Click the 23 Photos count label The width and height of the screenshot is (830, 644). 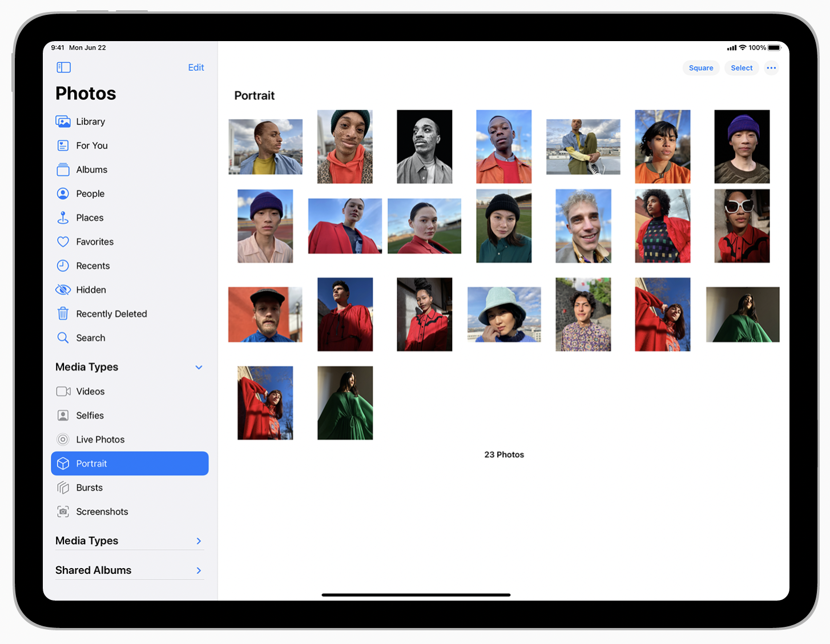504,454
